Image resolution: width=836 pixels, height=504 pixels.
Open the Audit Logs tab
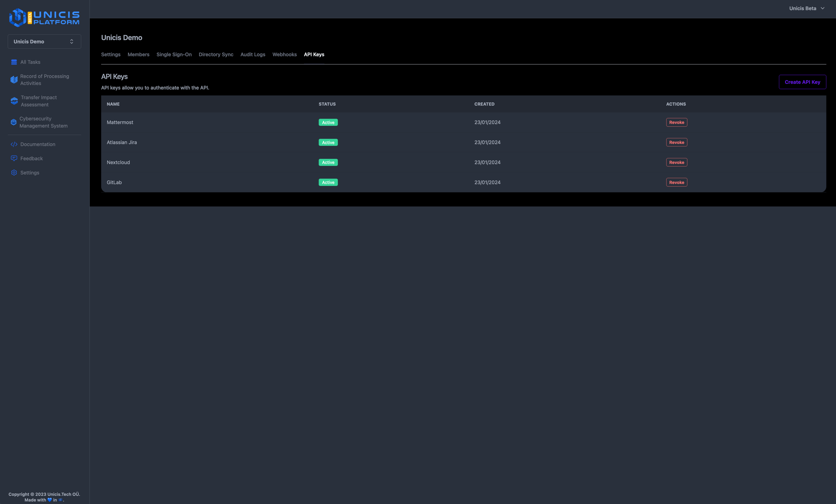pos(253,54)
